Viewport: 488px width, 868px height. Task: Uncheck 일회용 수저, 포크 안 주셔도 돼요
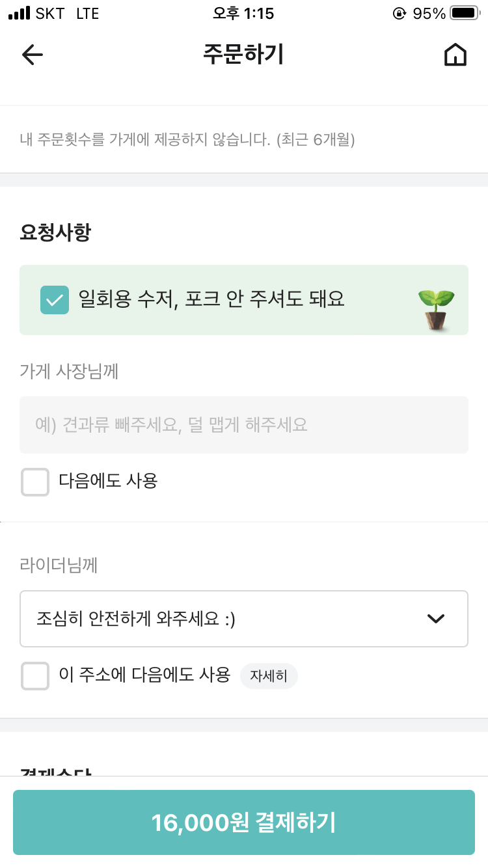click(55, 300)
